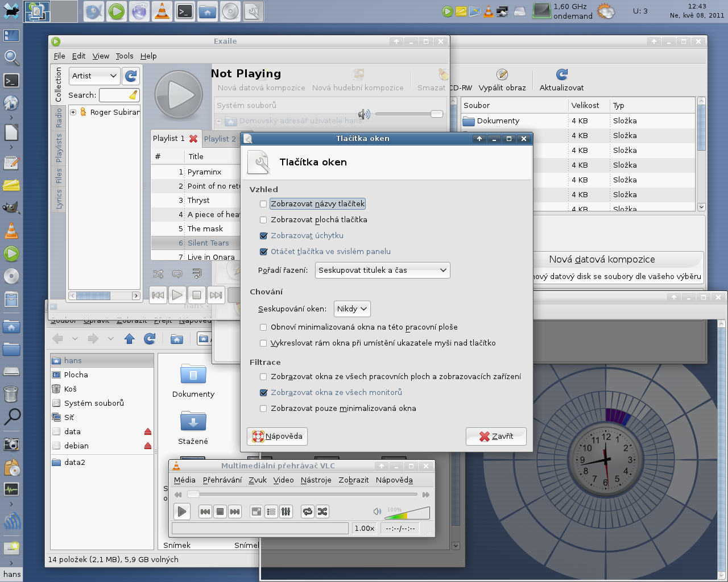Enable Zobrazovat názvy tlačítek checkbox
Viewport: 728px width, 582px height.
coord(263,204)
